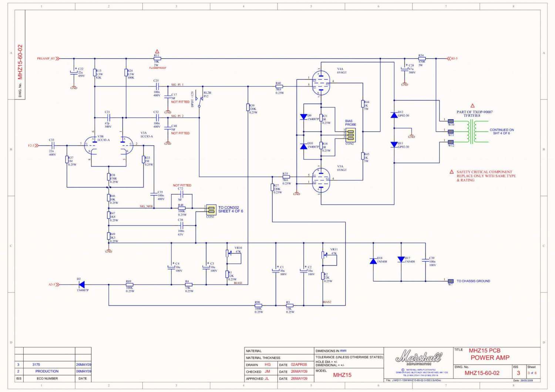
Task: Click the model value 'MHZ15'
Action: 342,375
